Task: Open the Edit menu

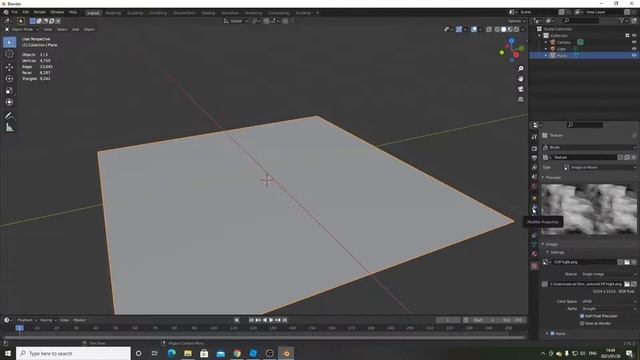Action: click(x=26, y=13)
